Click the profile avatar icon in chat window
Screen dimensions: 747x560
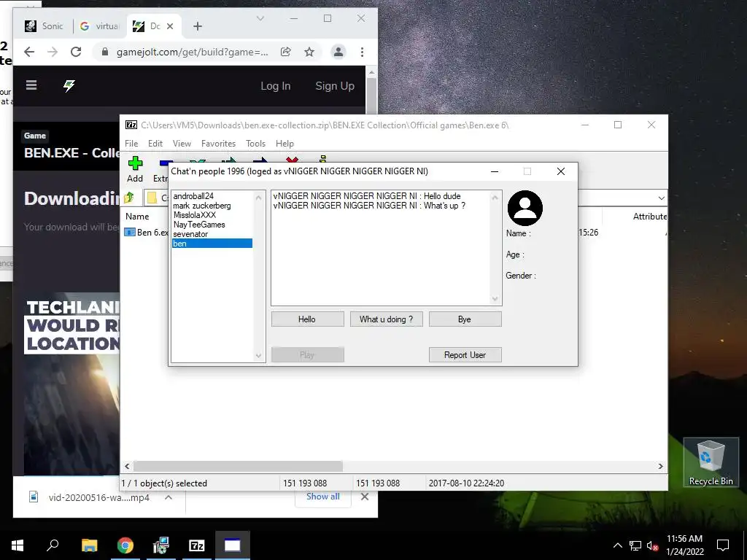pos(525,208)
